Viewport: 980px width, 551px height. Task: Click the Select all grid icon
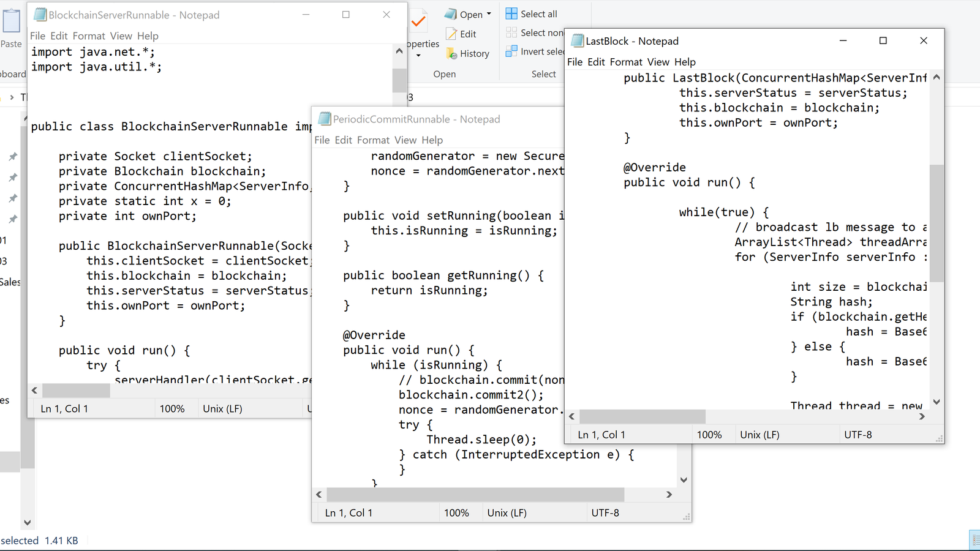pyautogui.click(x=510, y=13)
